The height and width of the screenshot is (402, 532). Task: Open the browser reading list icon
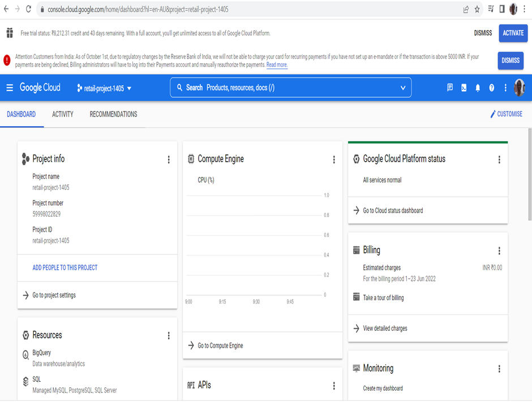[x=491, y=9]
